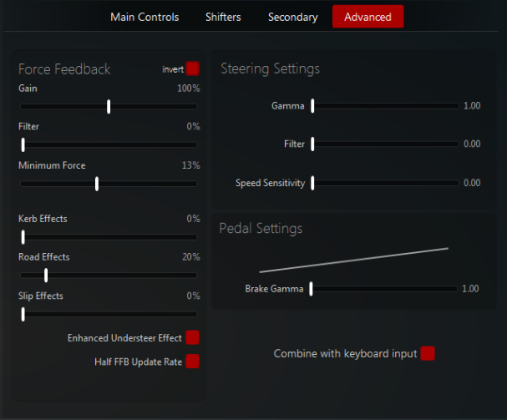Click the Slip Effects slider handle
The height and width of the screenshot is (420, 507).
[23, 314]
